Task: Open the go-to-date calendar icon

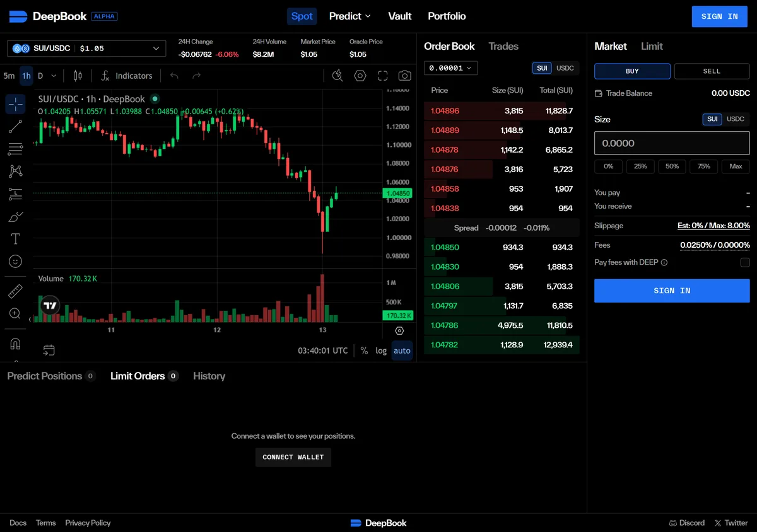Action: pyautogui.click(x=49, y=350)
